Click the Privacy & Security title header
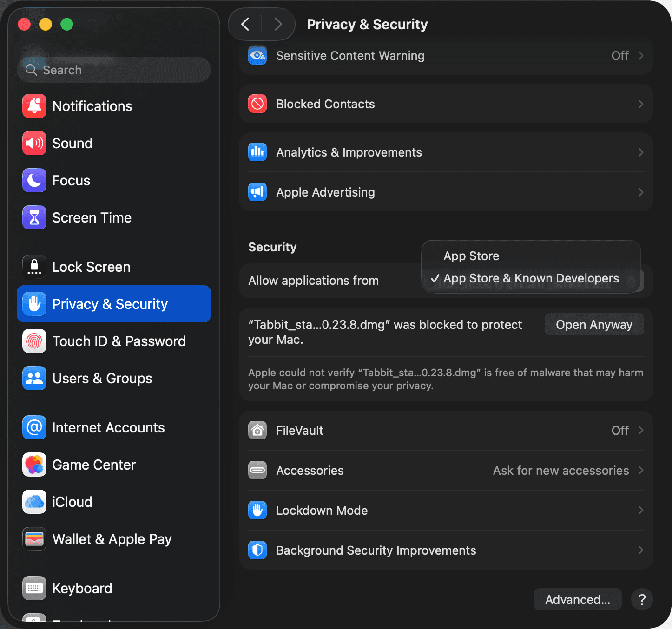 click(x=367, y=24)
